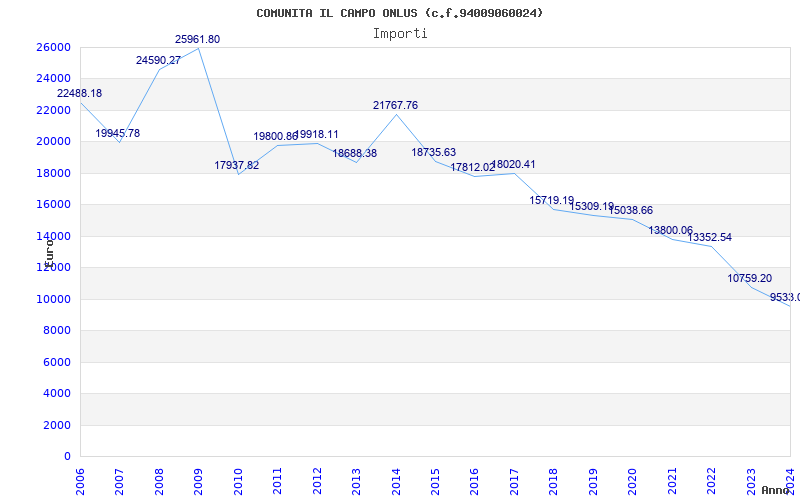Select the 18735.63 data label
Screen dimensions: 800x500
(x=434, y=152)
